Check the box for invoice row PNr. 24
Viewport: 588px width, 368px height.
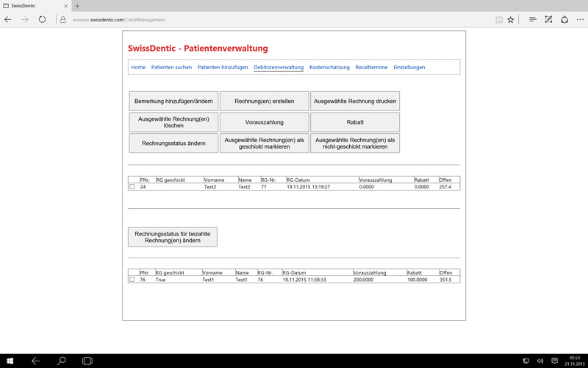click(132, 187)
